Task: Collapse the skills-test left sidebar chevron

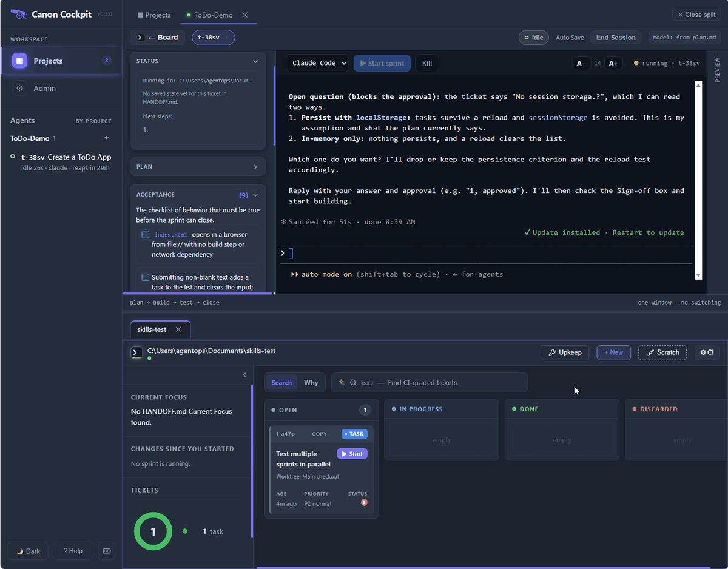Action: (x=244, y=375)
